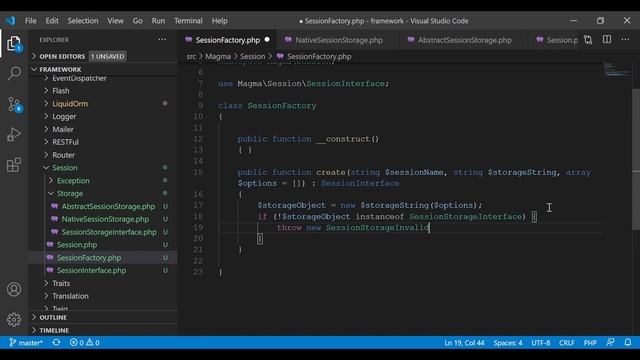
Task: Click the Visual Studio Code logo icon
Action: point(10,20)
